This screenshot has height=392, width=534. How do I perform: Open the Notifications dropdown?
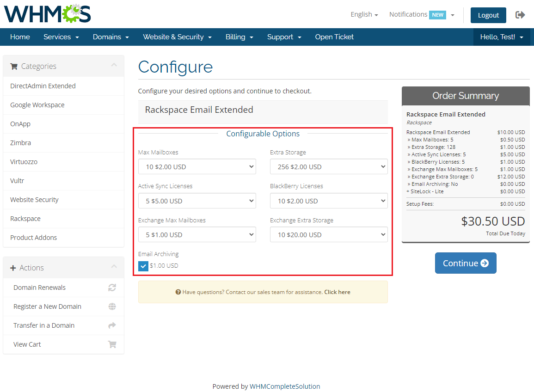click(422, 15)
